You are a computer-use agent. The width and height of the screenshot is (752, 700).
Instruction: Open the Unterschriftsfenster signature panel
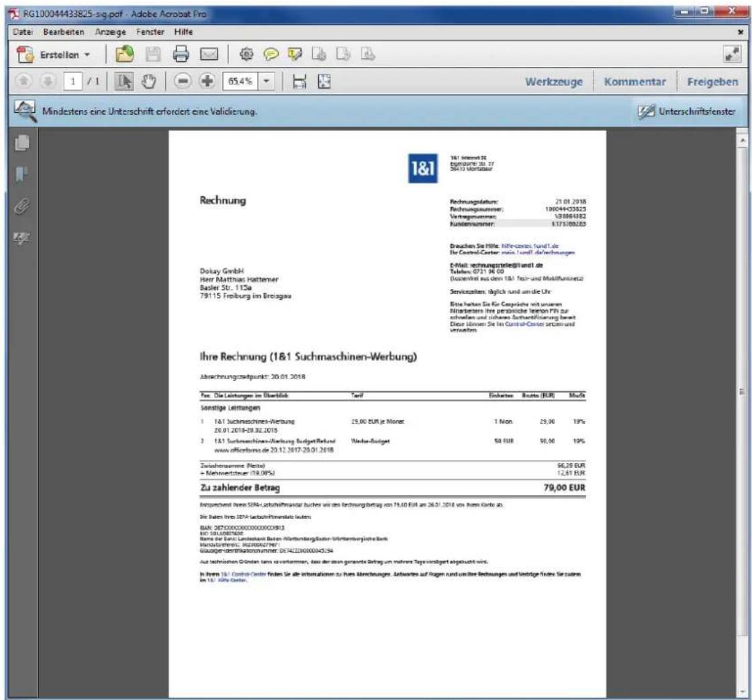(686, 111)
